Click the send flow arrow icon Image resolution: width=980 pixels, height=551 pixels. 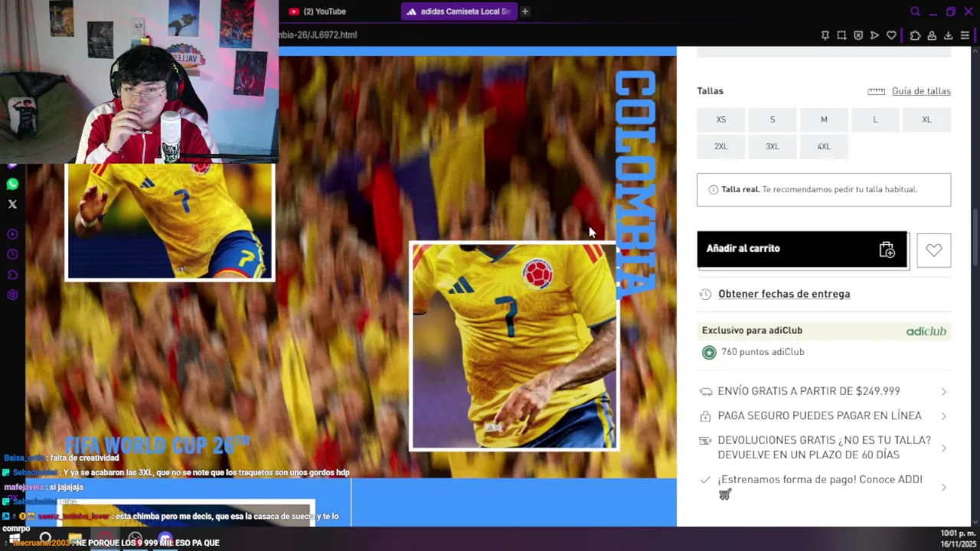coord(874,35)
